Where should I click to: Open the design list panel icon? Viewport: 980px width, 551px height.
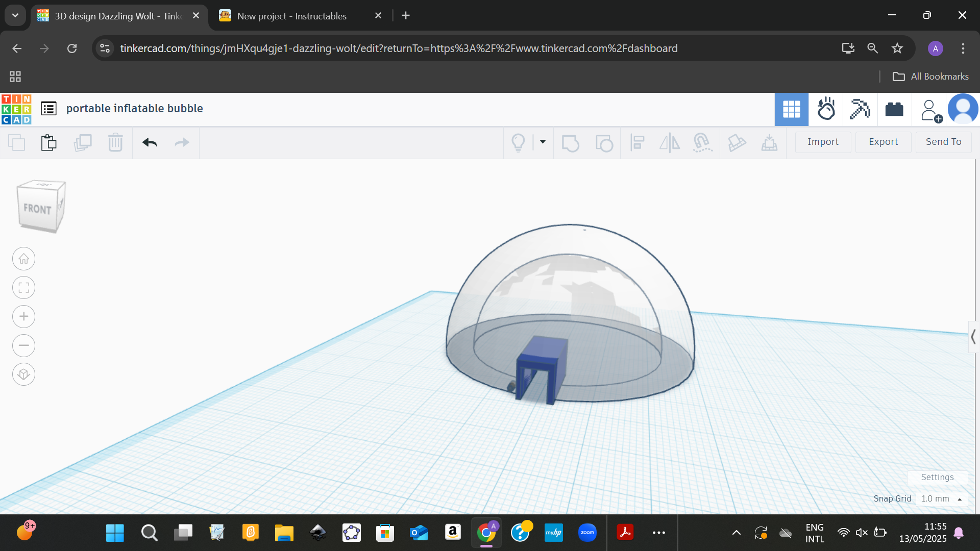point(48,109)
